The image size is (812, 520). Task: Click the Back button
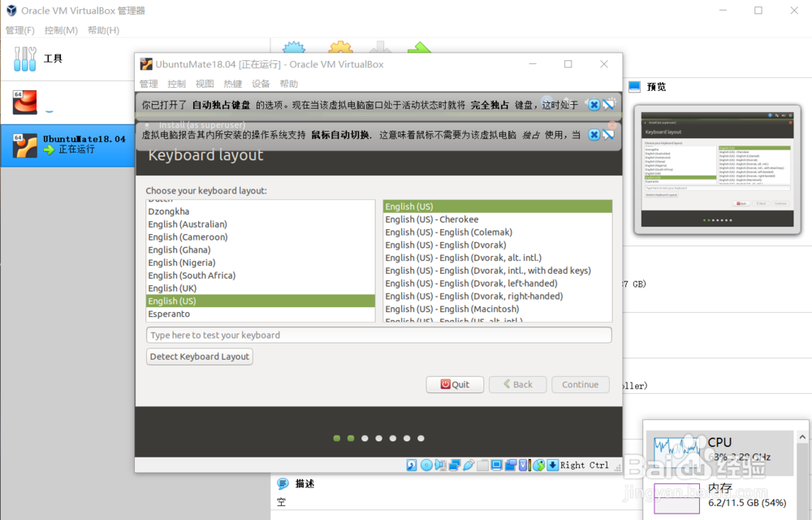(517, 384)
